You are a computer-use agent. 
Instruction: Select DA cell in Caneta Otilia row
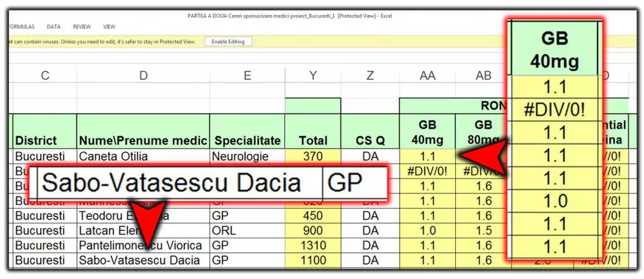click(370, 157)
